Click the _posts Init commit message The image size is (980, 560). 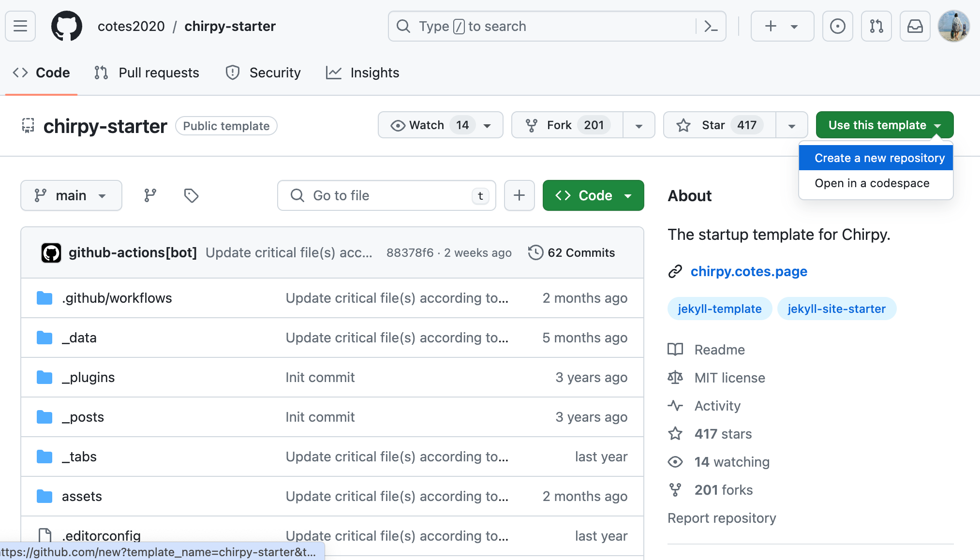click(320, 417)
